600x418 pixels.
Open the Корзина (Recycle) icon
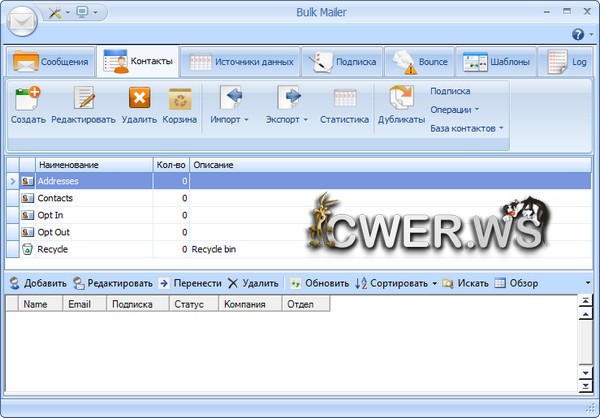point(180,98)
